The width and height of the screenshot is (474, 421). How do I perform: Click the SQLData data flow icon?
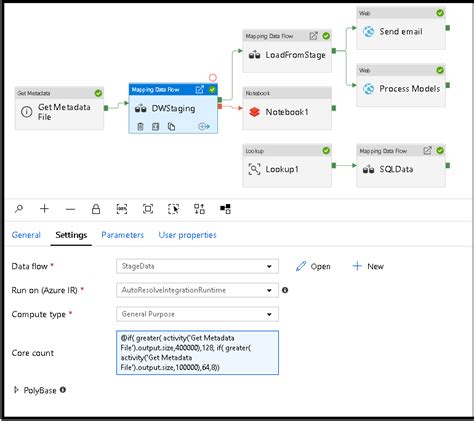pos(368,169)
